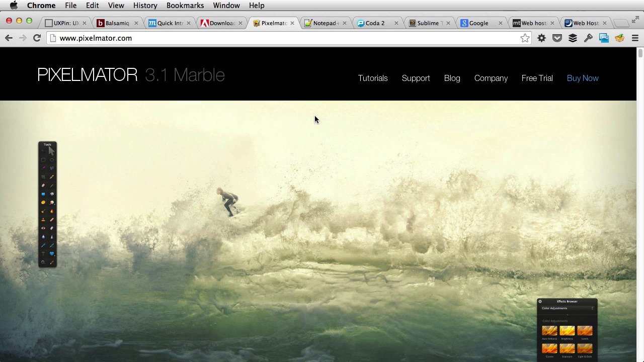Reload the Pixelmator page
This screenshot has width=644, height=362.
pos(37,38)
